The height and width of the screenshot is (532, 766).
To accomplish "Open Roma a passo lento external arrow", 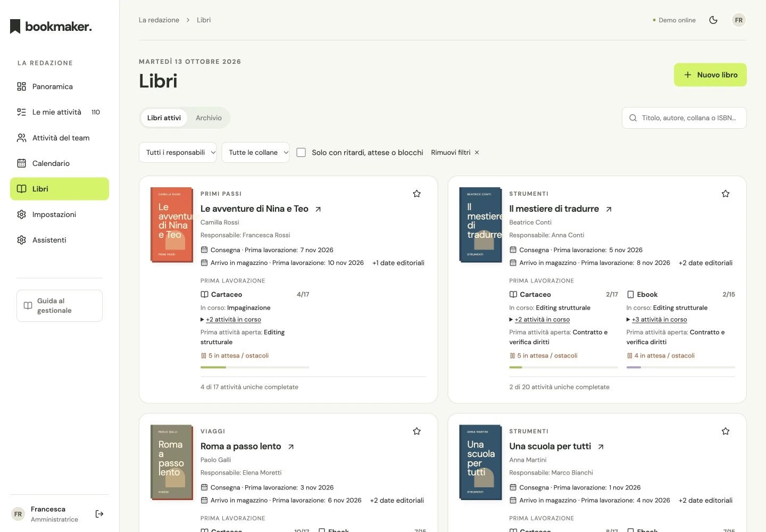I will coord(291,447).
